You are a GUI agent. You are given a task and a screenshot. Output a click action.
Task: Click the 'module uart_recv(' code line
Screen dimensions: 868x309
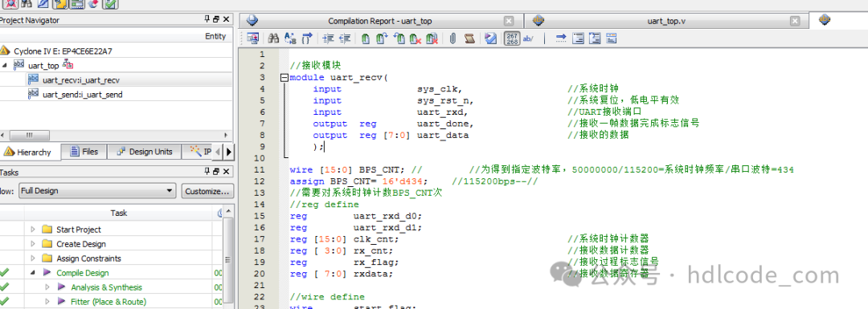(x=339, y=78)
